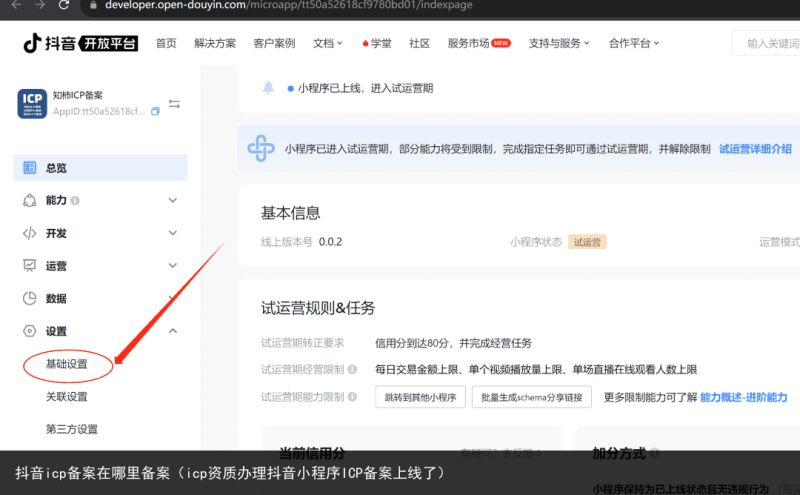Screen dimensions: 800x495
Task: Reload the page with the browser refresh icon
Action: pyautogui.click(x=64, y=5)
